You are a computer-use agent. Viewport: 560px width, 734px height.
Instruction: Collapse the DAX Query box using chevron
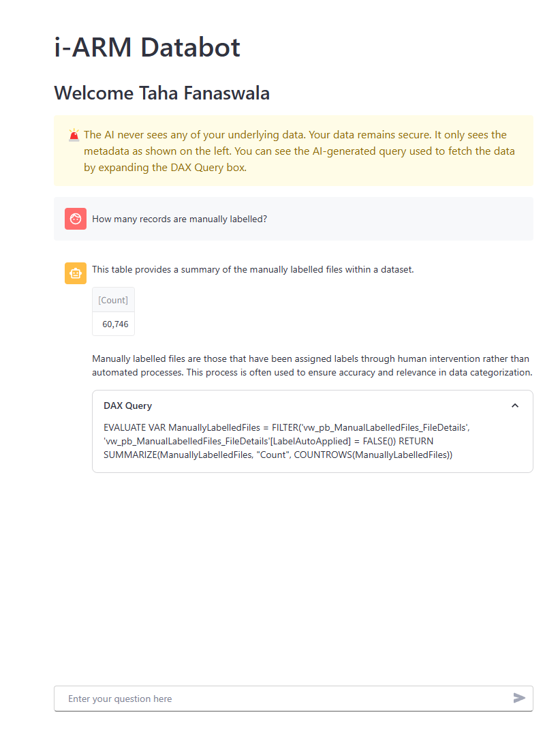[515, 406]
